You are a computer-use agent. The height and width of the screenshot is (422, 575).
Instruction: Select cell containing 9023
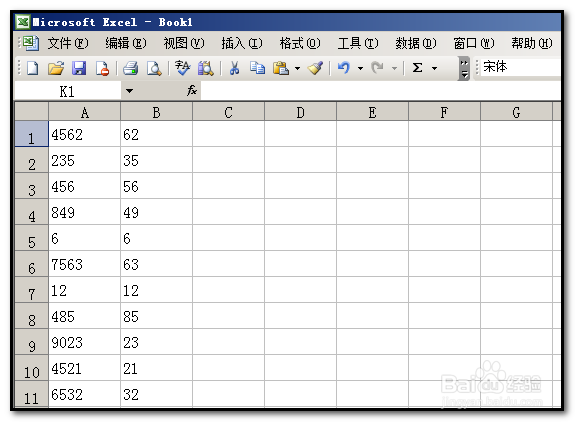(x=84, y=342)
